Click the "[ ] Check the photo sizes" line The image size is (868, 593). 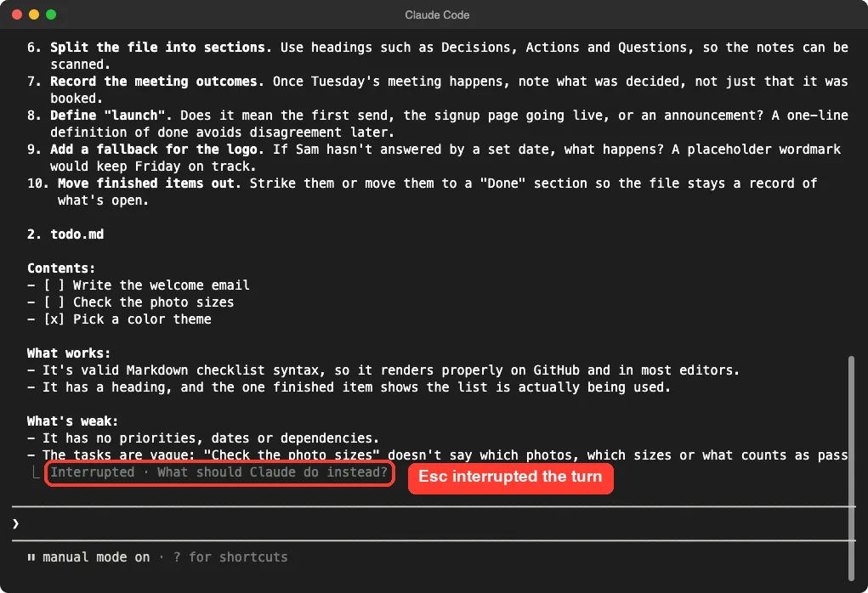(x=131, y=302)
